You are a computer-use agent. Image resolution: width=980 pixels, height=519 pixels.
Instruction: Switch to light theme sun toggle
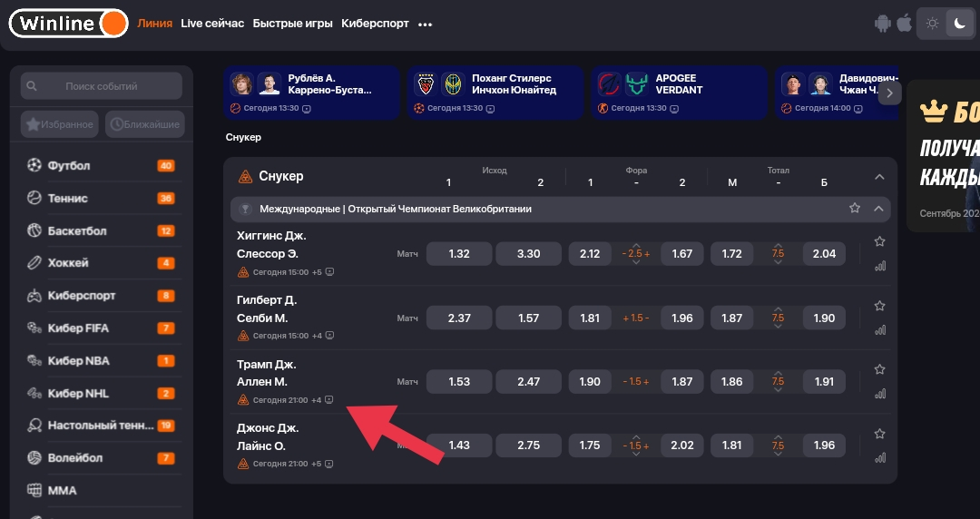(x=933, y=24)
